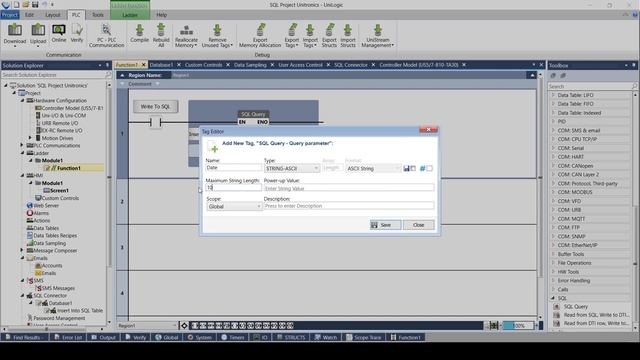640x360 pixels.
Task: Click the Name field containing Date
Action: [x=233, y=168]
